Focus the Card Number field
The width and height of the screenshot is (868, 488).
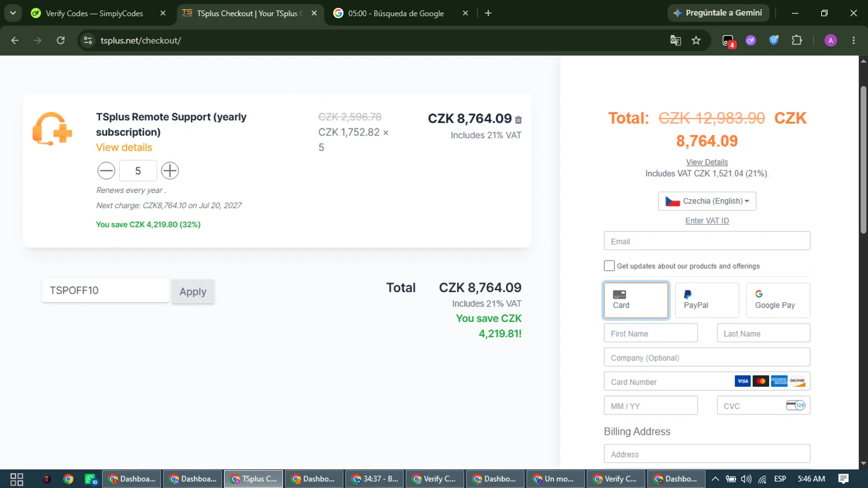[x=707, y=381]
